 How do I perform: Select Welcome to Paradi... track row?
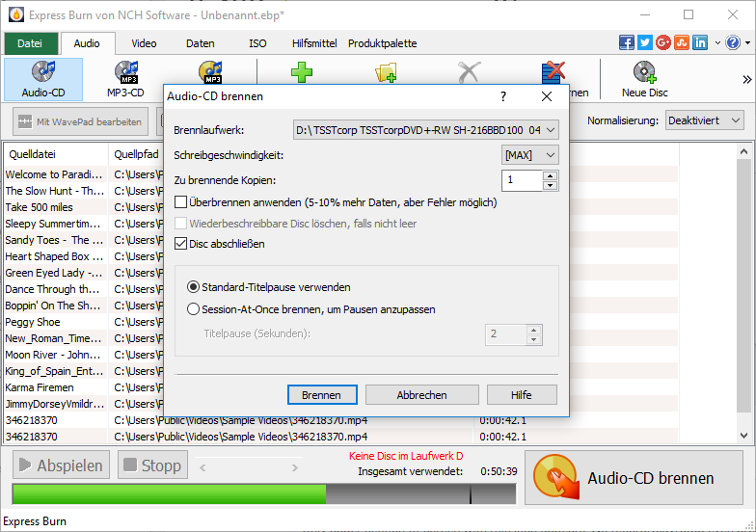pos(54,174)
